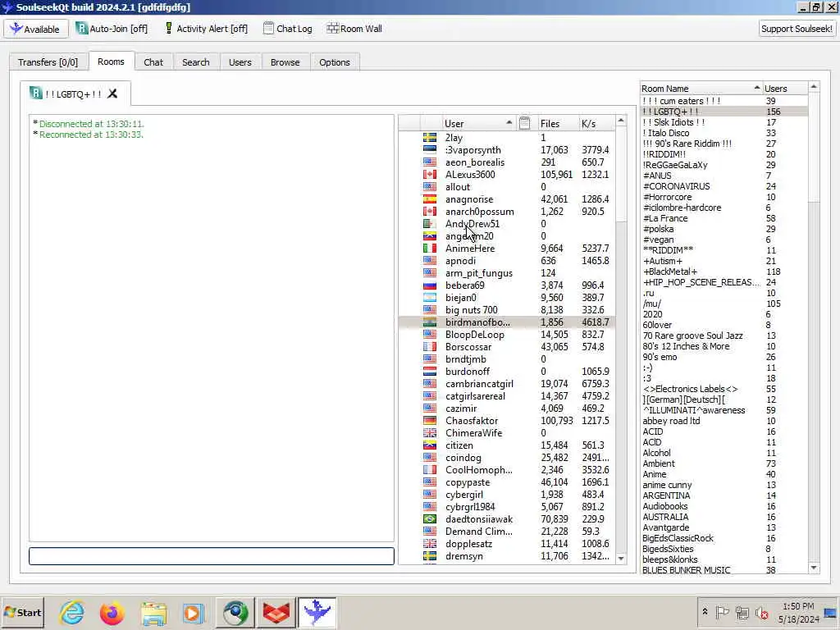The height and width of the screenshot is (630, 840).
Task: Show hidden system tray icons
Action: click(x=705, y=612)
